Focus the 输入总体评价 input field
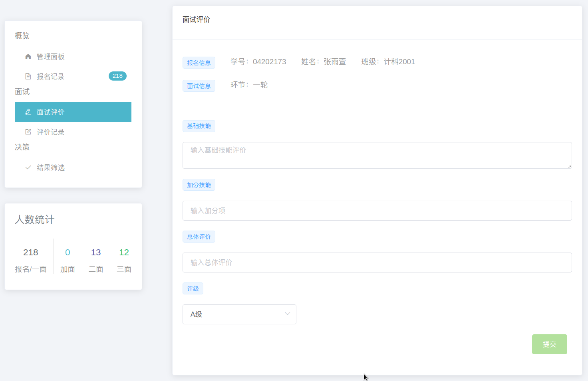Image resolution: width=588 pixels, height=381 pixels. (x=377, y=263)
